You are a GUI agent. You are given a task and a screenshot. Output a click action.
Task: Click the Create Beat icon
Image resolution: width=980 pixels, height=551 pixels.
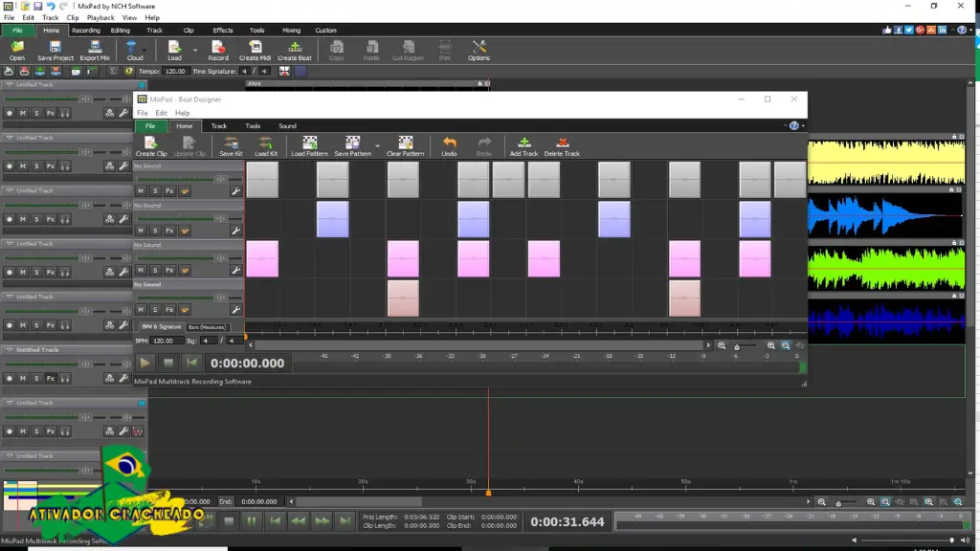click(295, 51)
